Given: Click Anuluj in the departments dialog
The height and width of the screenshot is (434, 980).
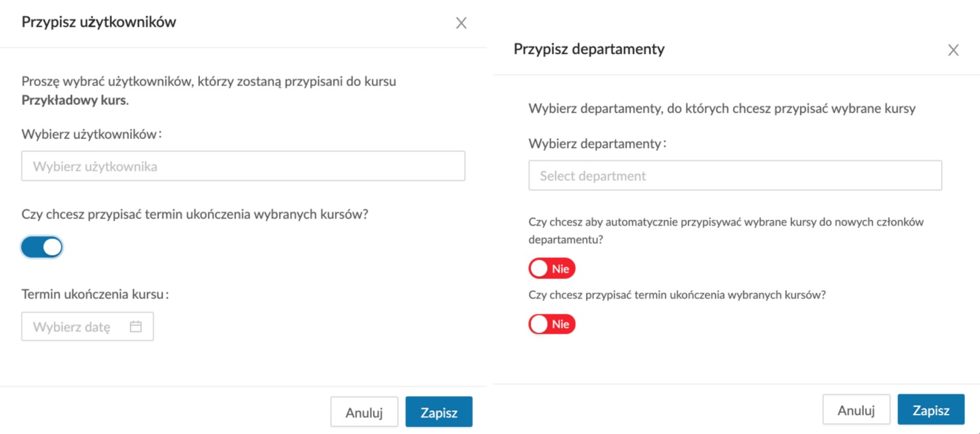Looking at the screenshot, I should [856, 410].
